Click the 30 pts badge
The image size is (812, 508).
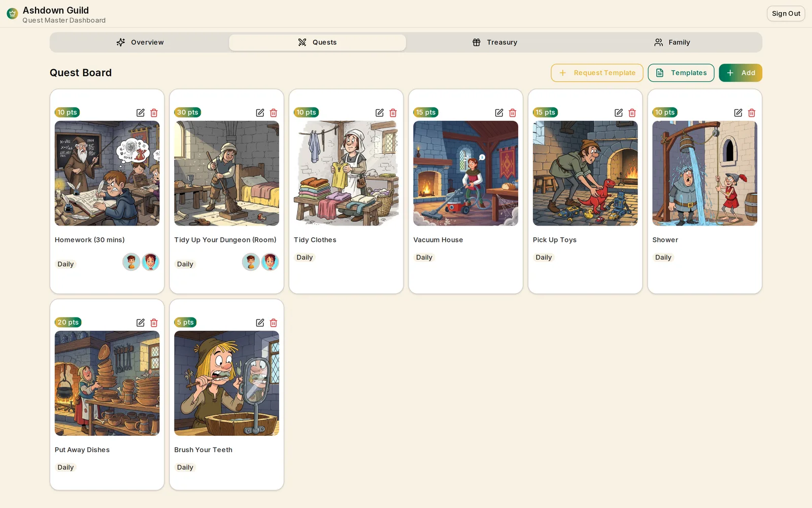tap(188, 112)
